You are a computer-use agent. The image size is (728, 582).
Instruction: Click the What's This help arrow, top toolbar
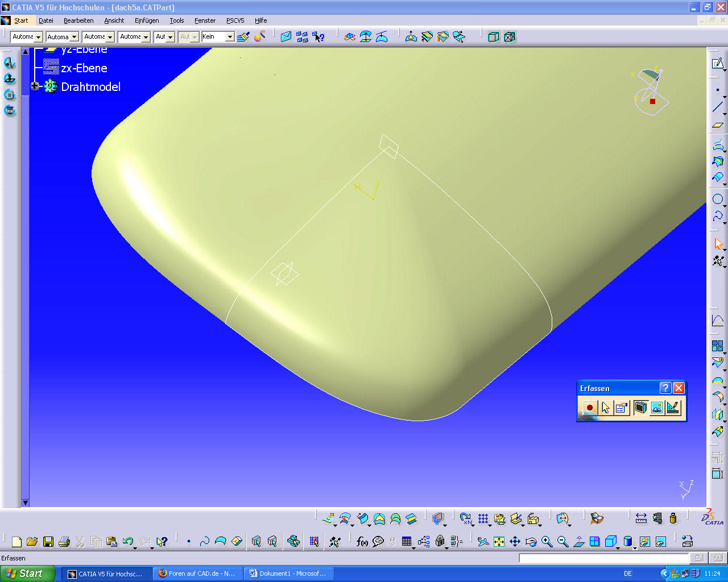coord(318,37)
